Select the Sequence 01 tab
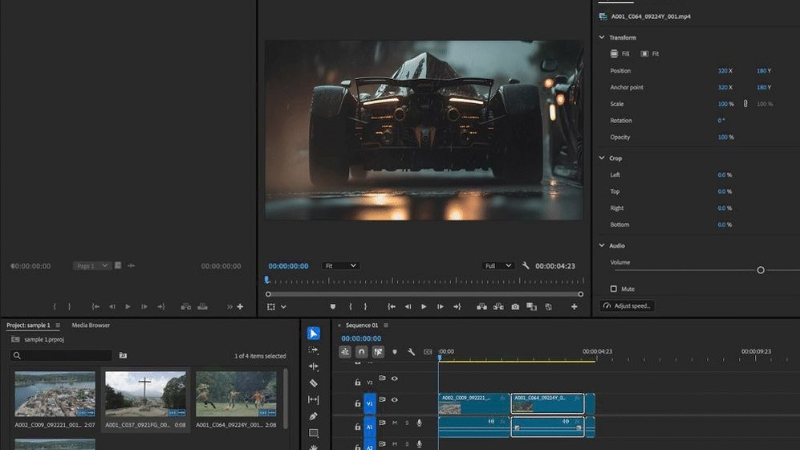 click(x=361, y=325)
